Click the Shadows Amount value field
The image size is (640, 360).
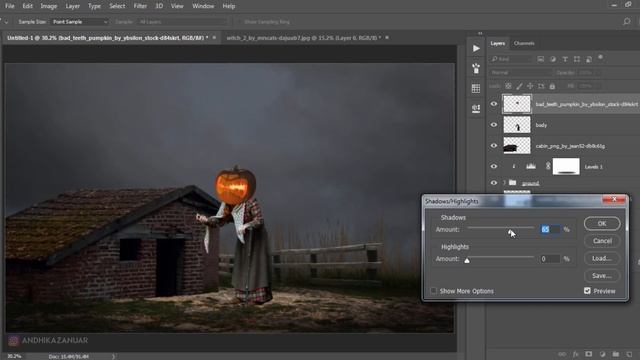coord(550,229)
